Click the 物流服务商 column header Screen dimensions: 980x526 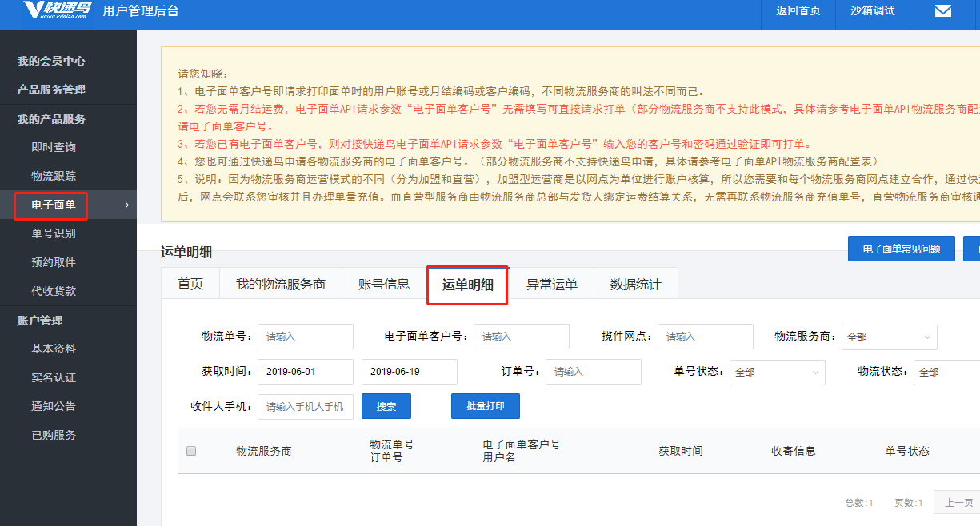pos(263,451)
